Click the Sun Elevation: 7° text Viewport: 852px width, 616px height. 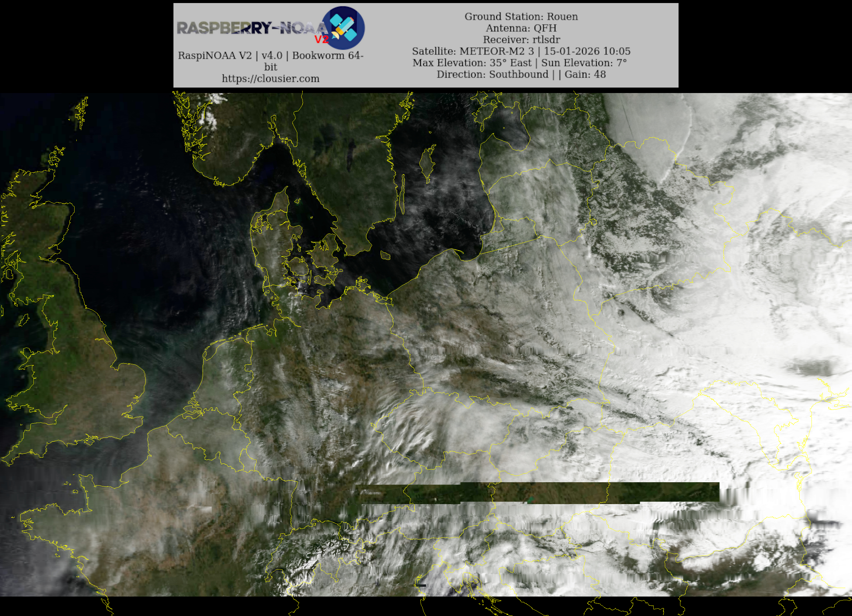pyautogui.click(x=584, y=63)
